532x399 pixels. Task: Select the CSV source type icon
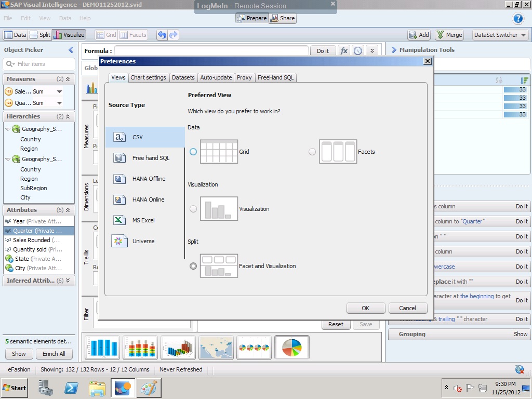tap(119, 137)
